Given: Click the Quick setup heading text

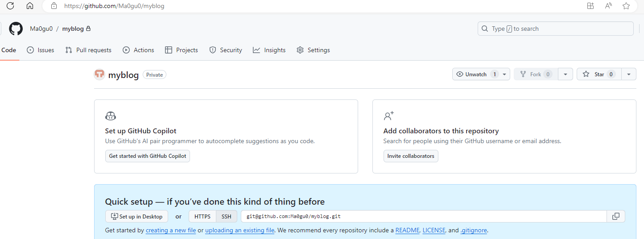Looking at the screenshot, I should (215, 202).
